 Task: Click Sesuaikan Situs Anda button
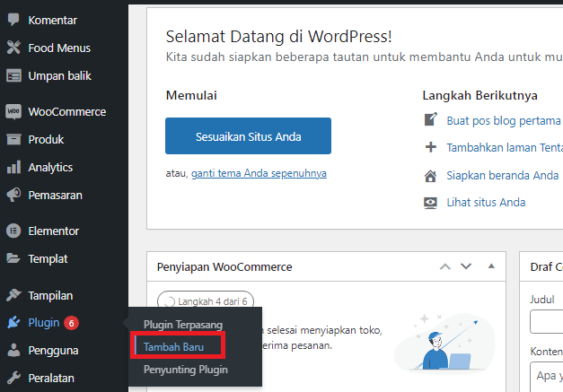click(x=248, y=136)
